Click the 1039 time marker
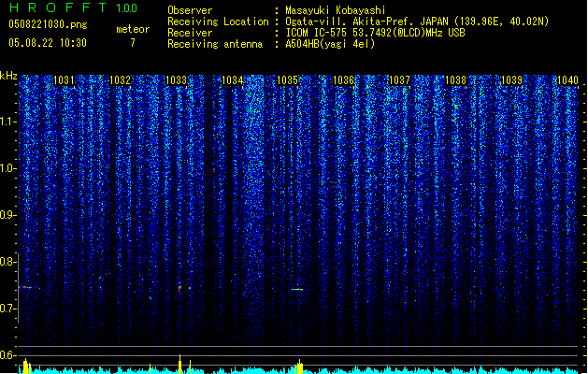 pos(512,79)
